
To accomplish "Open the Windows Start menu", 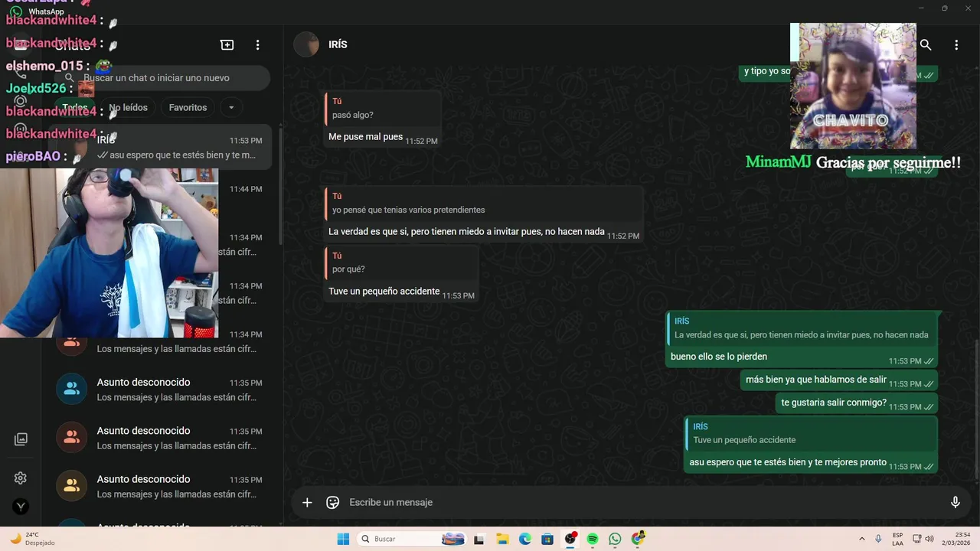I will coord(343,539).
